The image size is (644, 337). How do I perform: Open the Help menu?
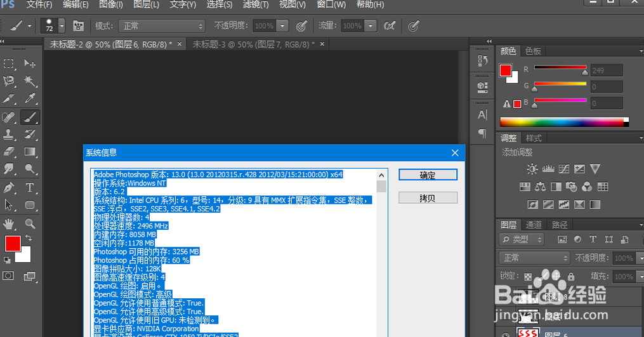tap(370, 4)
